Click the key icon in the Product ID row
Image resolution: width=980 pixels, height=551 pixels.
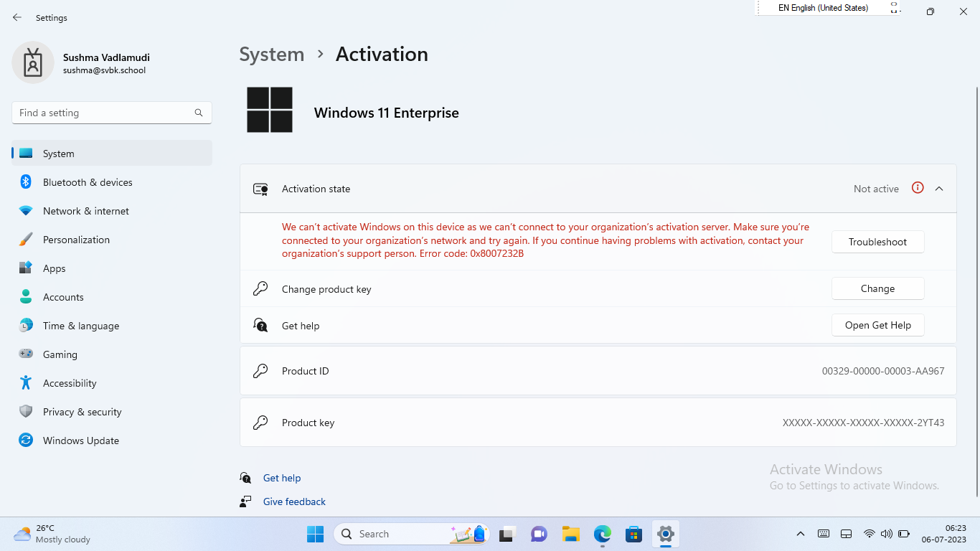260,371
